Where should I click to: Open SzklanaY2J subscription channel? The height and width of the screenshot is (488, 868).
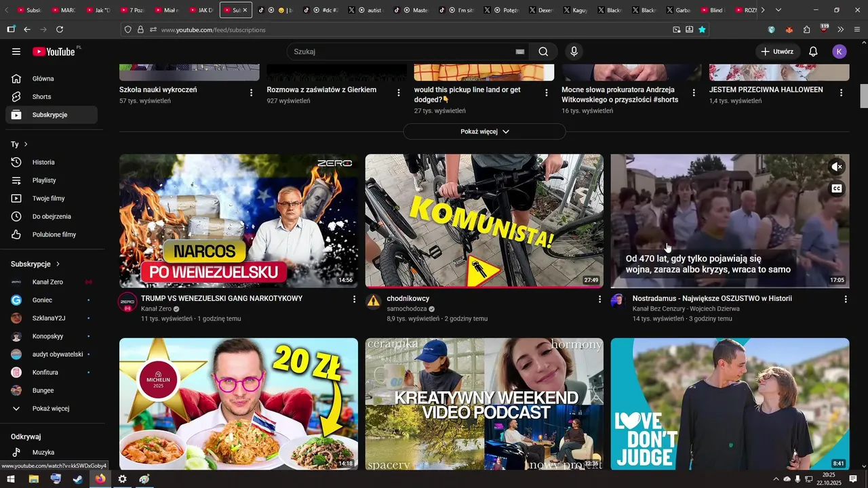52,319
